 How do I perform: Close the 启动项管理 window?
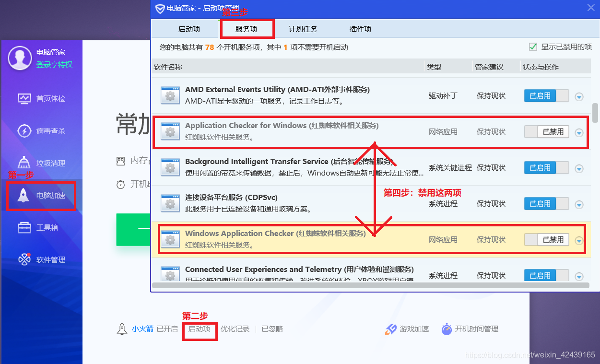(590, 8)
